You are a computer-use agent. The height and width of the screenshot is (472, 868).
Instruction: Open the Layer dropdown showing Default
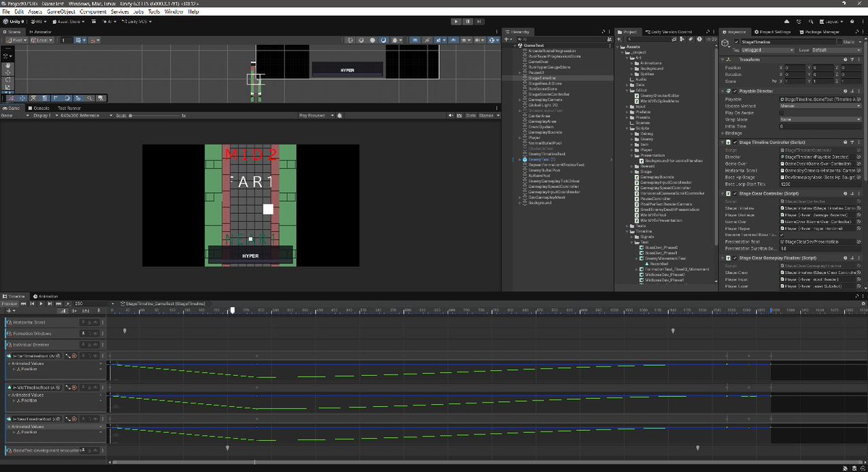click(x=835, y=50)
